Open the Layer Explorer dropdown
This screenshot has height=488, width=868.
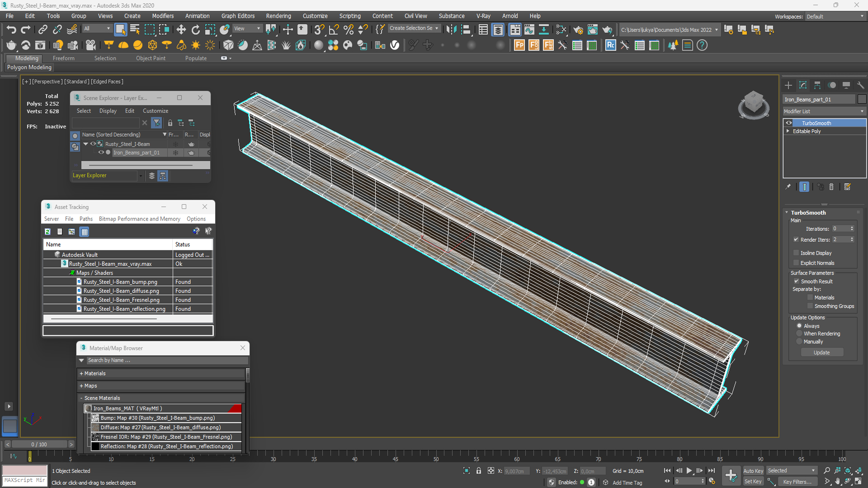(141, 176)
